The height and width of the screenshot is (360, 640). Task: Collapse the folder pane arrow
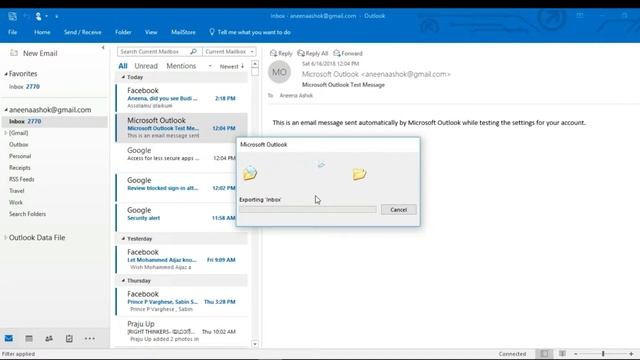[103, 48]
